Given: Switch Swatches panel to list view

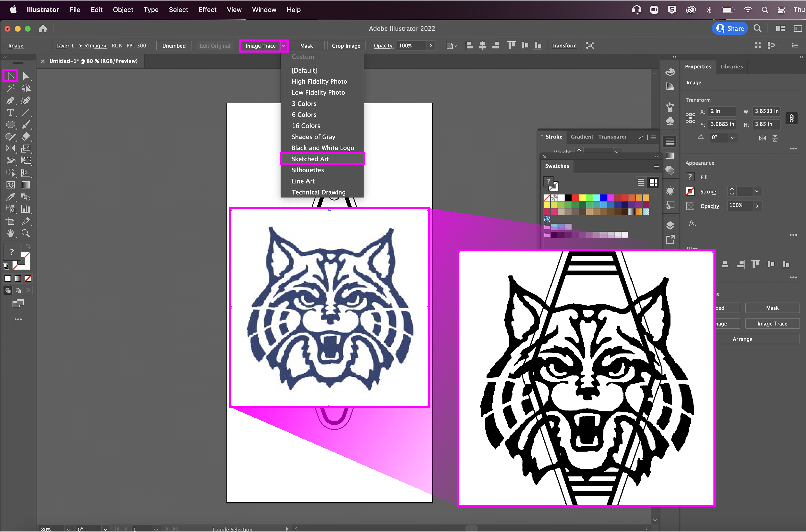Looking at the screenshot, I should pyautogui.click(x=640, y=183).
